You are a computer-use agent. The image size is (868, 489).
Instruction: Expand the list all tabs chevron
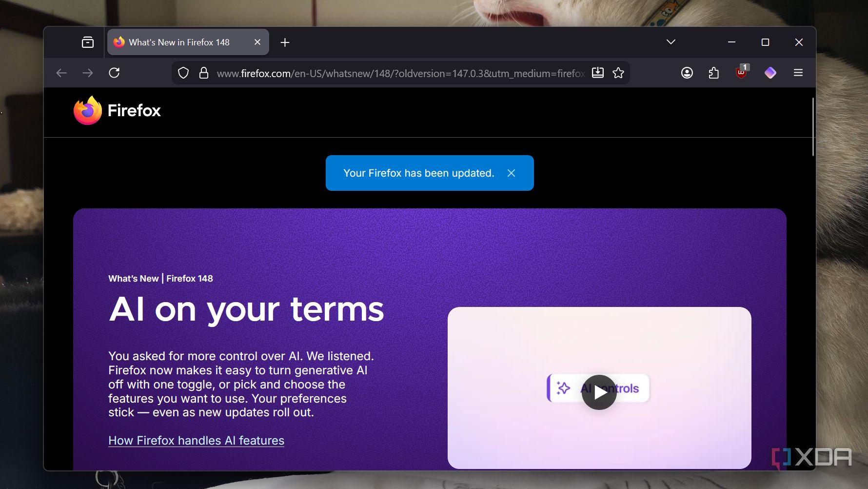click(x=671, y=42)
